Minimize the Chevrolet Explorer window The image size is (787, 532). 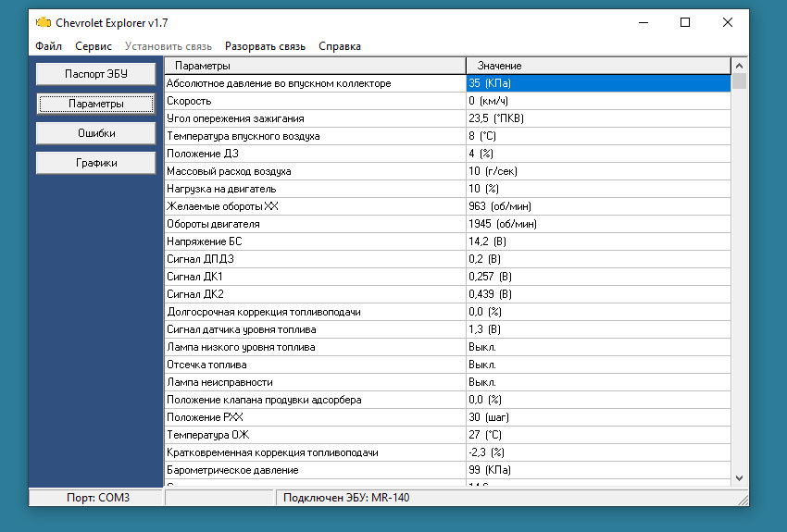pos(643,22)
